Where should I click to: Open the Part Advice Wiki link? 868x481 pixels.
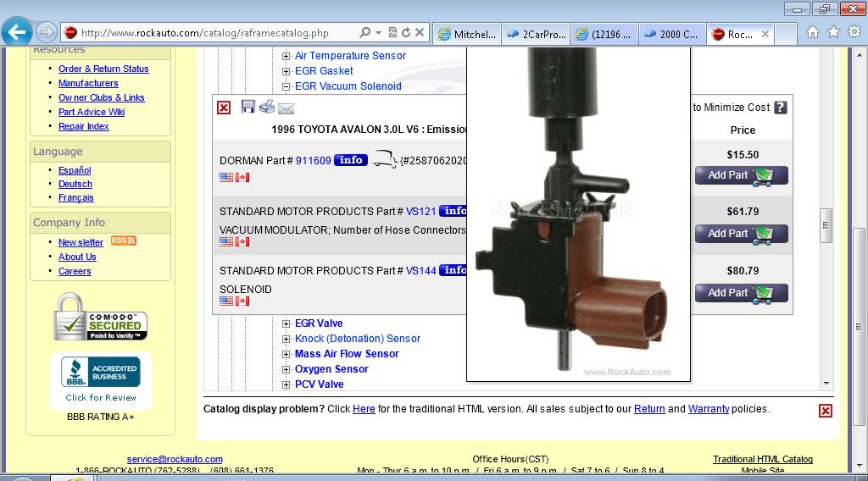92,112
